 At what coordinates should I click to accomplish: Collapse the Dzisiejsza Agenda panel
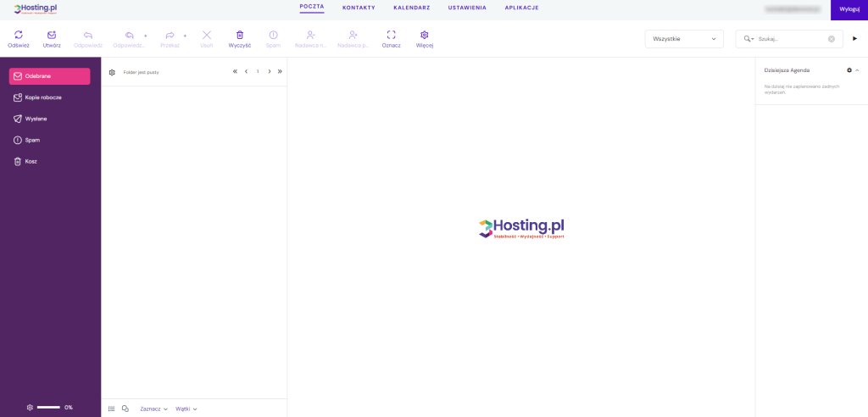857,70
